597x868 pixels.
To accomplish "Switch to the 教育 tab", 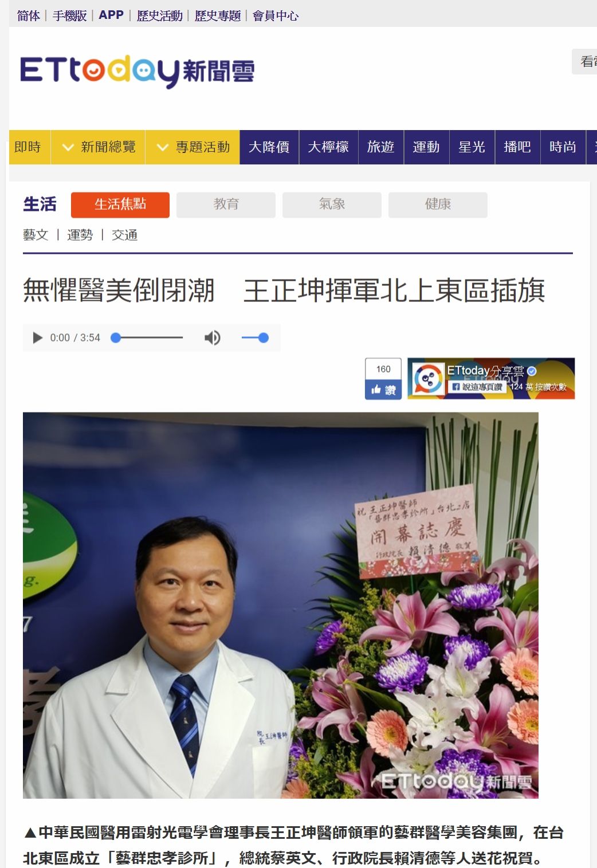I will pyautogui.click(x=226, y=205).
